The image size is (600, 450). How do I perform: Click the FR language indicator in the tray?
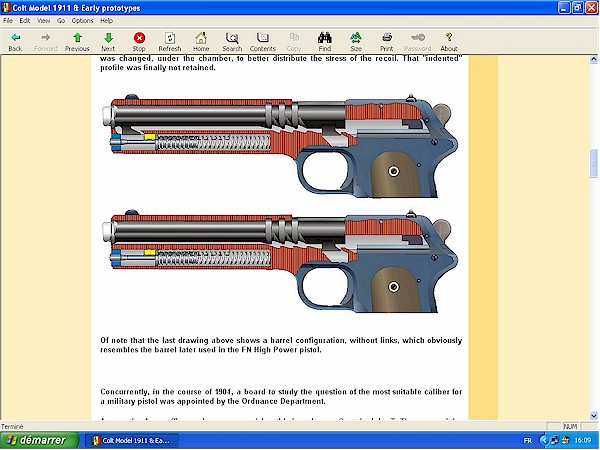[528, 441]
